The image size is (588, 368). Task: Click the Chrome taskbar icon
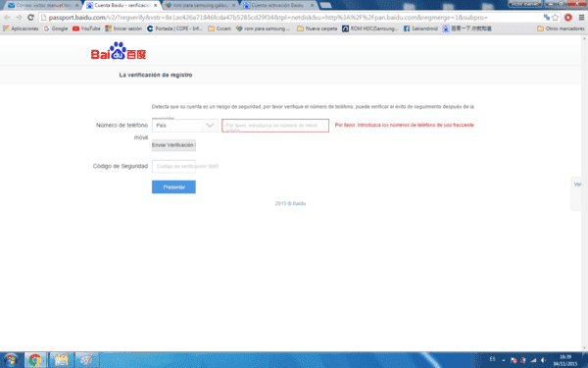click(x=35, y=360)
